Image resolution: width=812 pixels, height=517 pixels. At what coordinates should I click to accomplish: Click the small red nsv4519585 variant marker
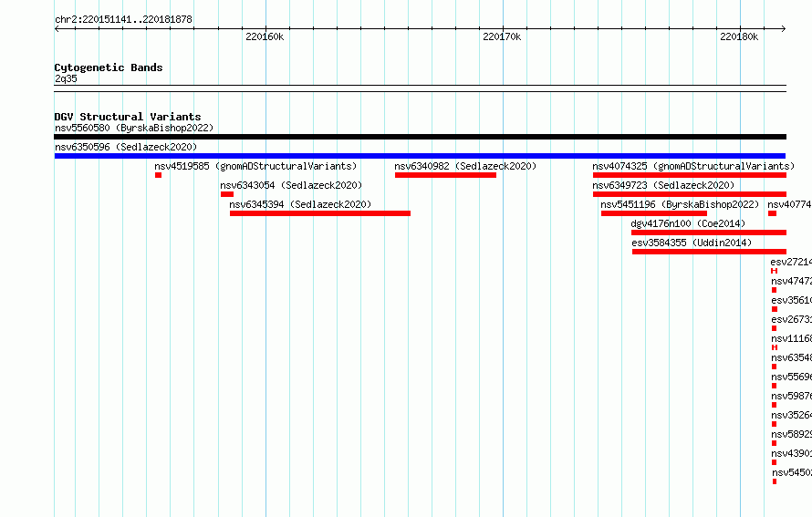coord(158,175)
